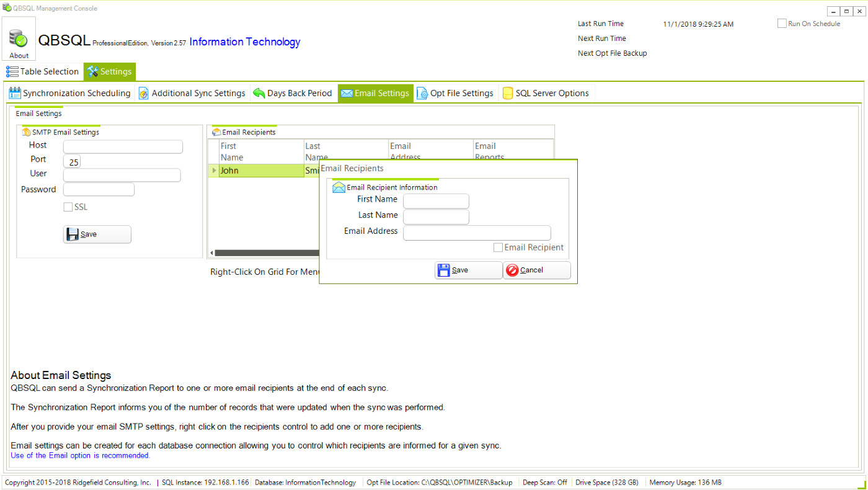This screenshot has height=490, width=868.
Task: Click the Information Technology title text
Action: tap(245, 42)
